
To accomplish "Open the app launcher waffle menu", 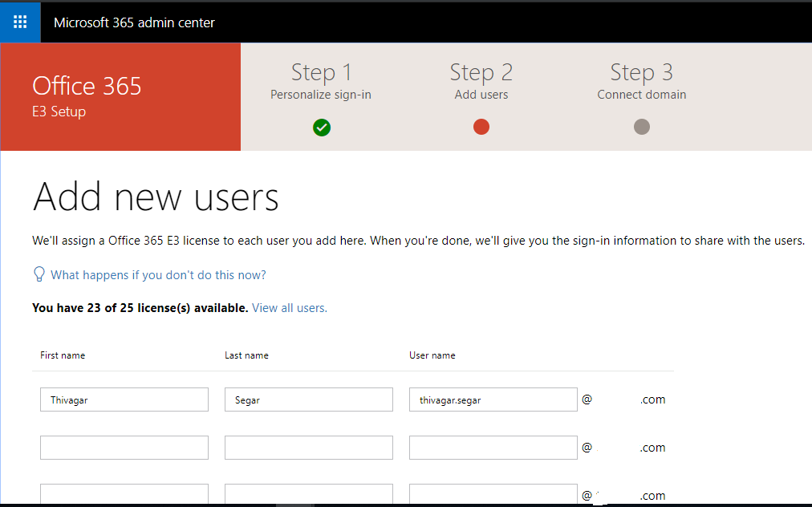I will click(x=19, y=22).
